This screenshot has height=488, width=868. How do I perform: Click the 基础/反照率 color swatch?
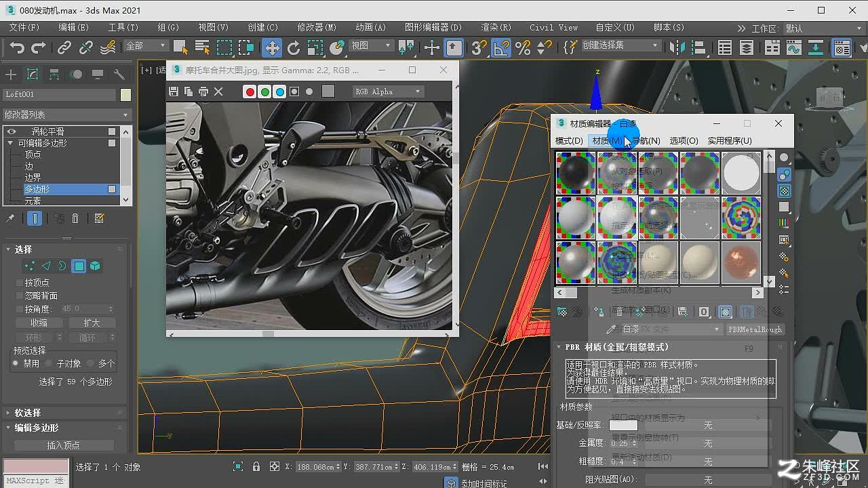pos(623,425)
